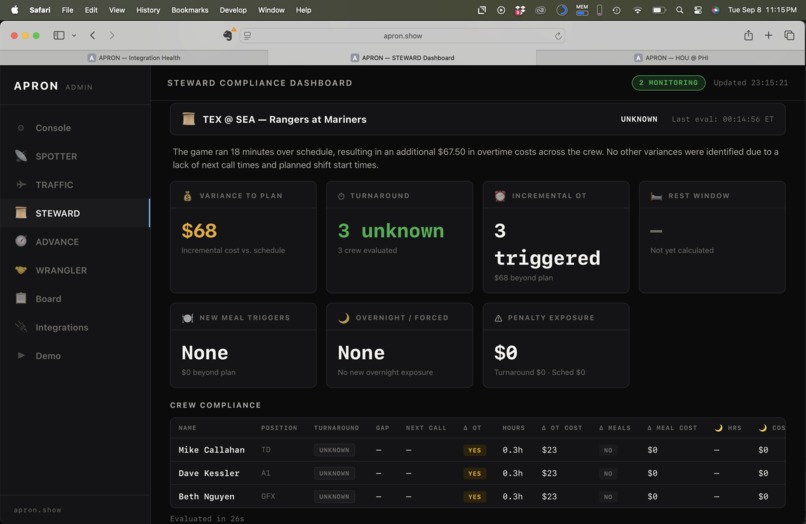This screenshot has width=806, height=524.
Task: Open SPOTTER in the sidebar
Action: (x=75, y=156)
